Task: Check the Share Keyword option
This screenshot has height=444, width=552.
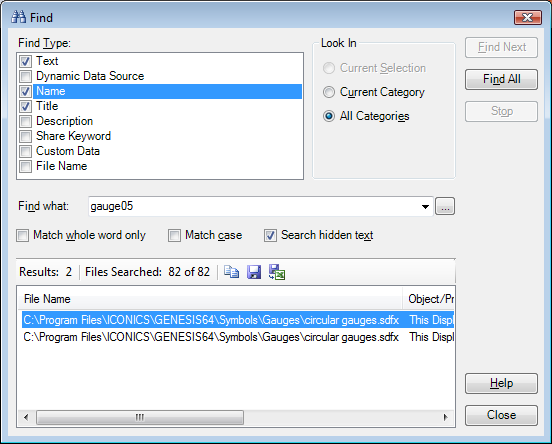Action: pyautogui.click(x=25, y=136)
